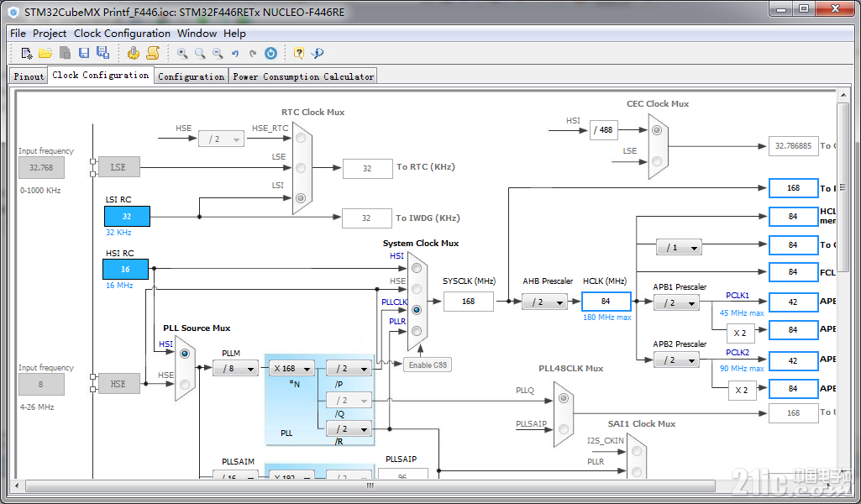
Task: Open the HSE_RTC /2 divider dropdown
Action: (x=221, y=139)
